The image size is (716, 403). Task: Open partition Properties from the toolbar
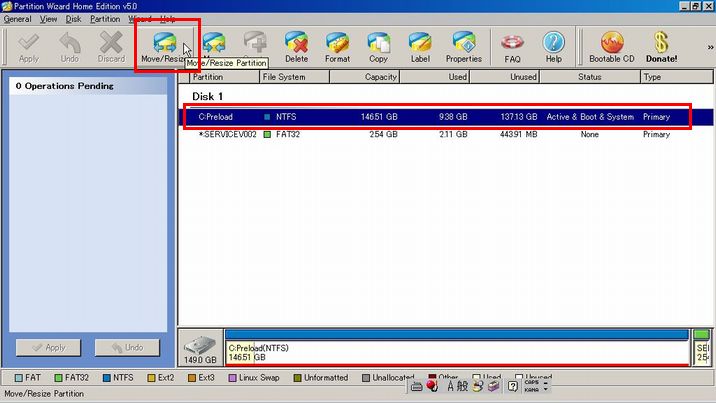click(463, 47)
